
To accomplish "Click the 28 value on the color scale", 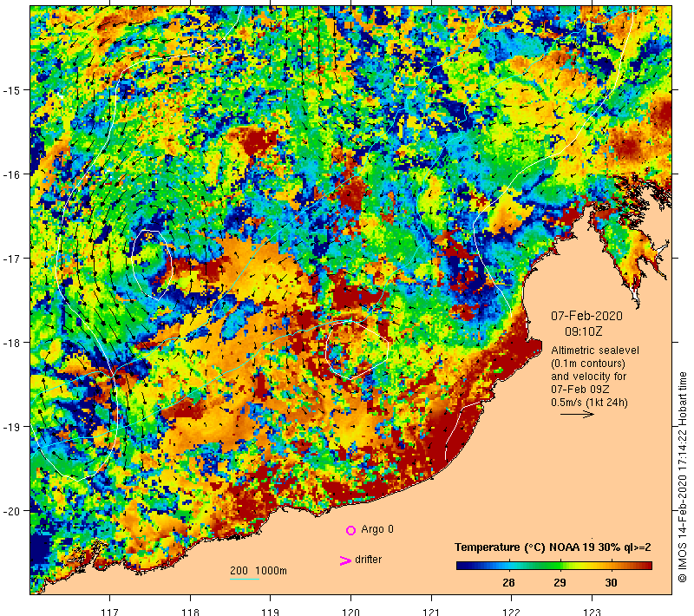I will [508, 583].
